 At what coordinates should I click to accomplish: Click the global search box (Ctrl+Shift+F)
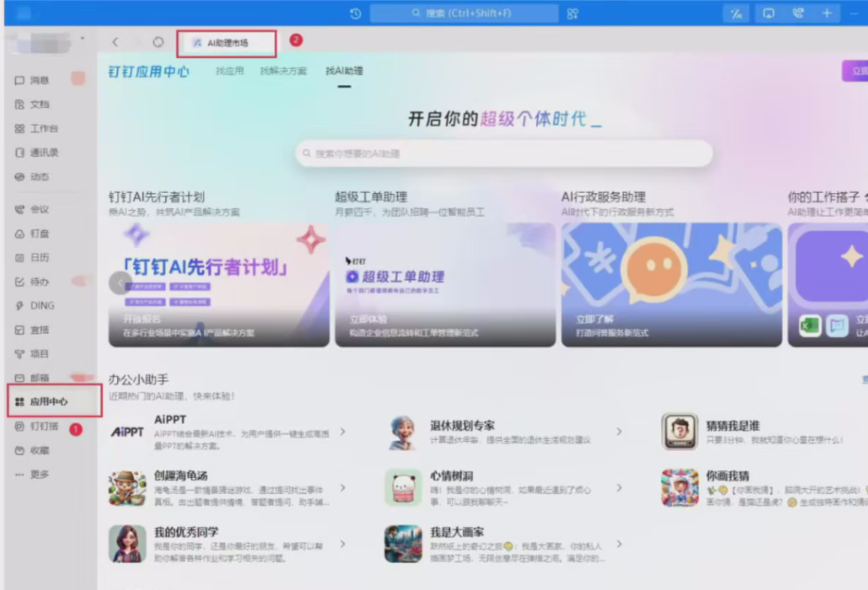[464, 14]
